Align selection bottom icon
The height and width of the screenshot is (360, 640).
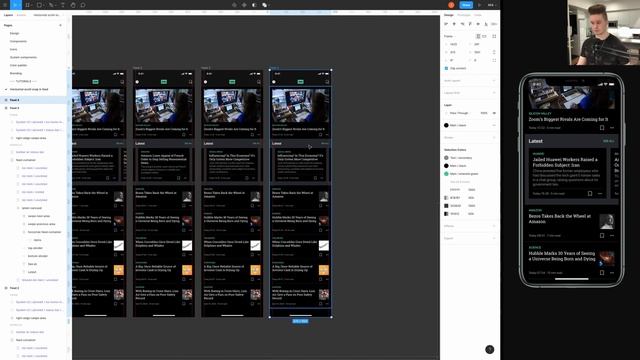click(486, 24)
